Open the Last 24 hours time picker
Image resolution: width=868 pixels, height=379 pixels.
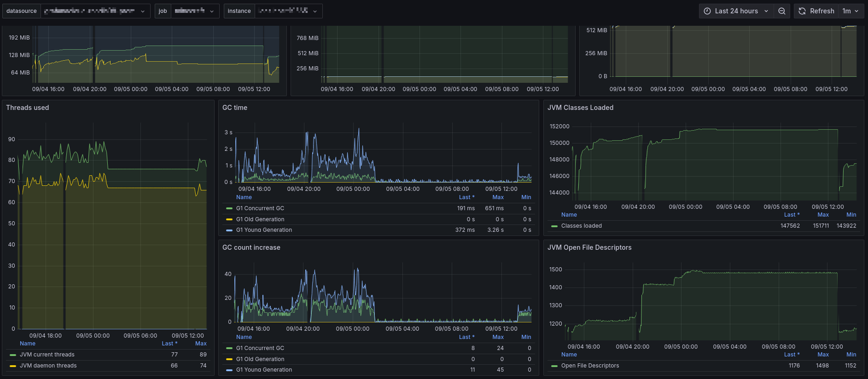736,11
